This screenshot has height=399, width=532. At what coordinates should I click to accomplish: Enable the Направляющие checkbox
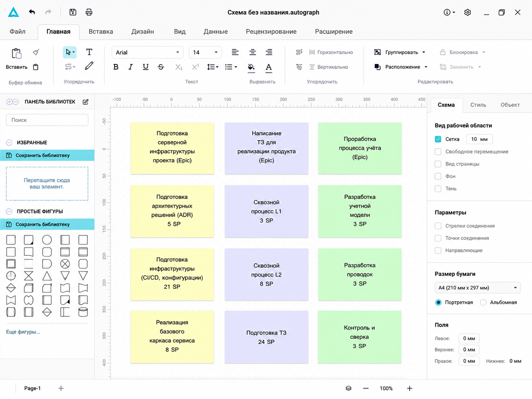coord(438,251)
